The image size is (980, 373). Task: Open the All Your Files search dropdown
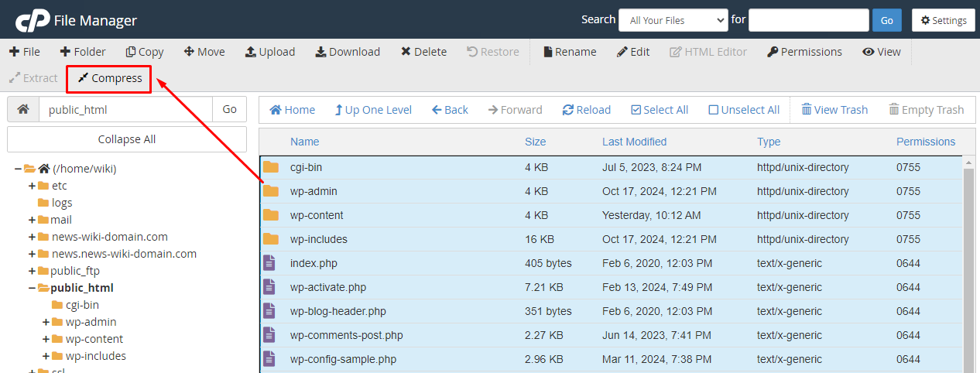click(673, 20)
